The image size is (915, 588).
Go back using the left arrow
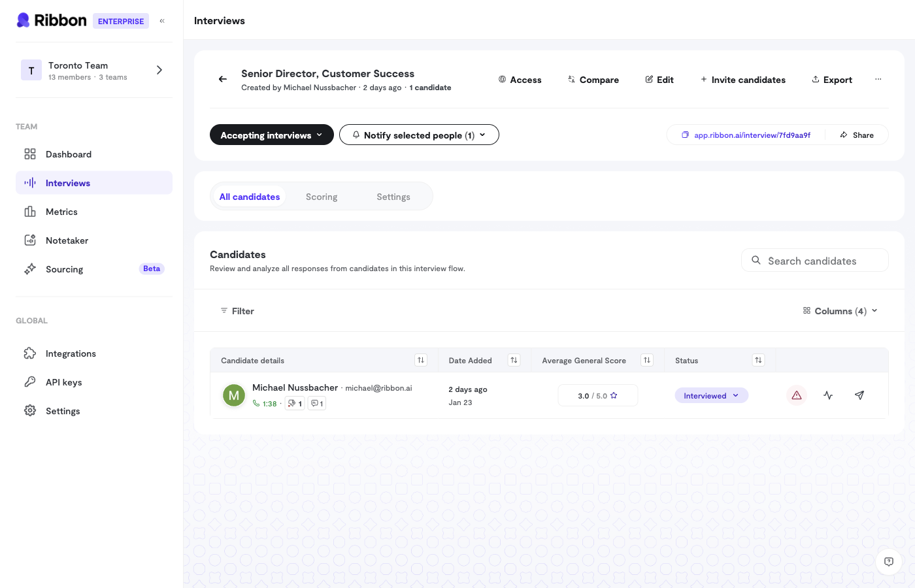(223, 79)
